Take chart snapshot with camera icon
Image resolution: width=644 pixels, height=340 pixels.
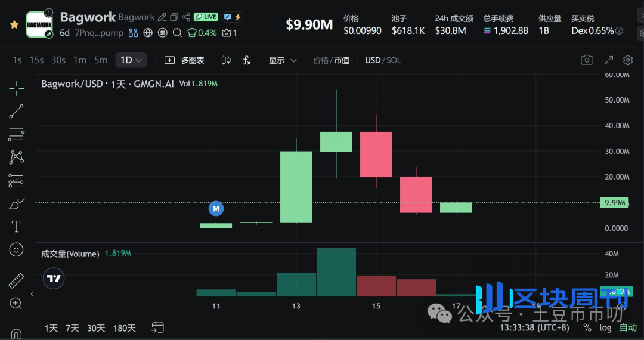[x=587, y=60]
